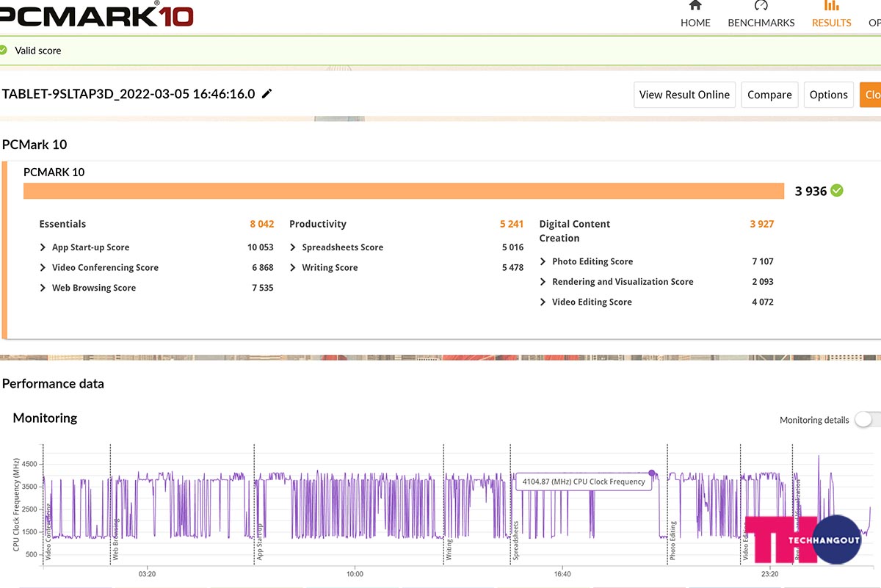The width and height of the screenshot is (881, 588).
Task: Click the Benchmarks gauge icon
Action: pos(761,5)
